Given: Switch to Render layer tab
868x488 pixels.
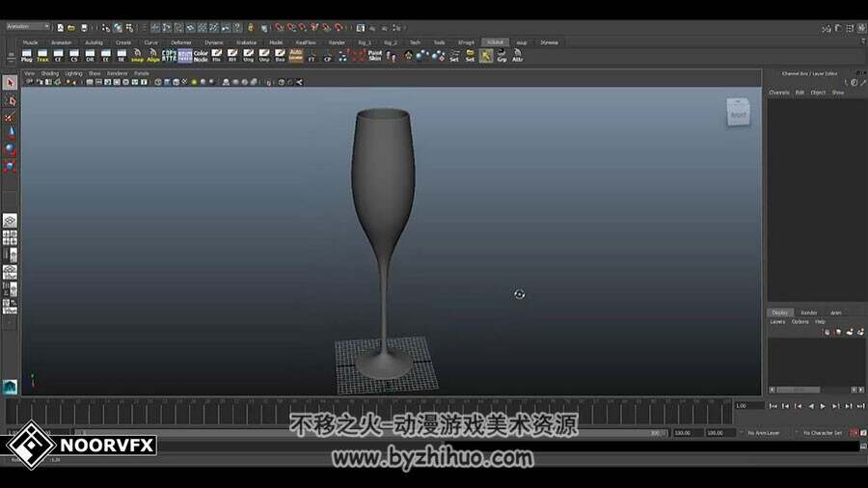Looking at the screenshot, I should 809,312.
